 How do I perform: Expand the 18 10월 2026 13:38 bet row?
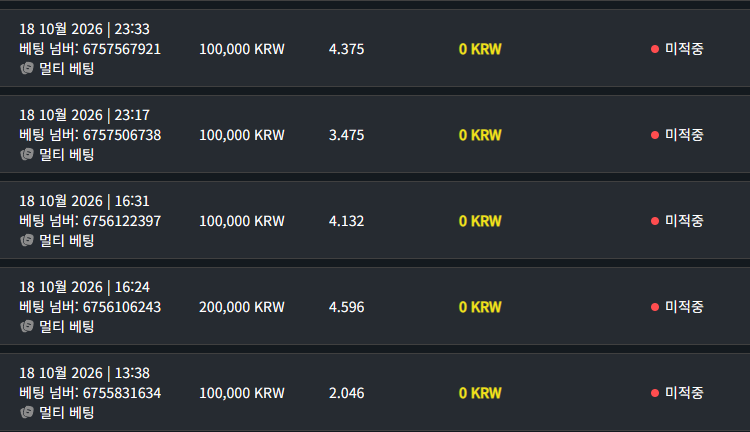(375, 392)
